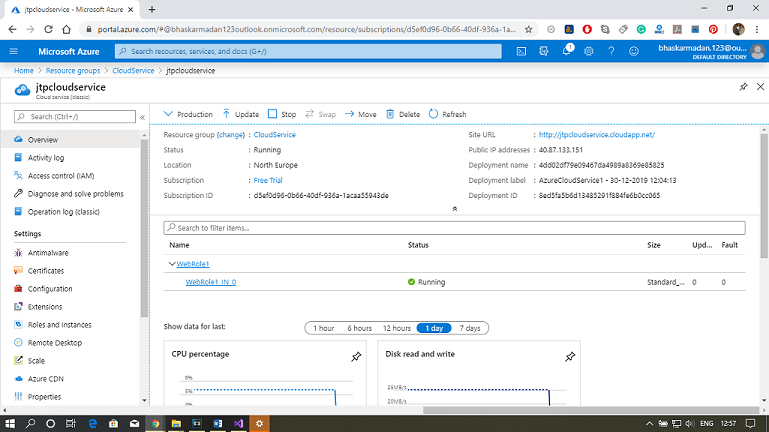Image resolution: width=769 pixels, height=432 pixels.
Task: Open the Azure portal hamburger menu
Action: [13, 51]
